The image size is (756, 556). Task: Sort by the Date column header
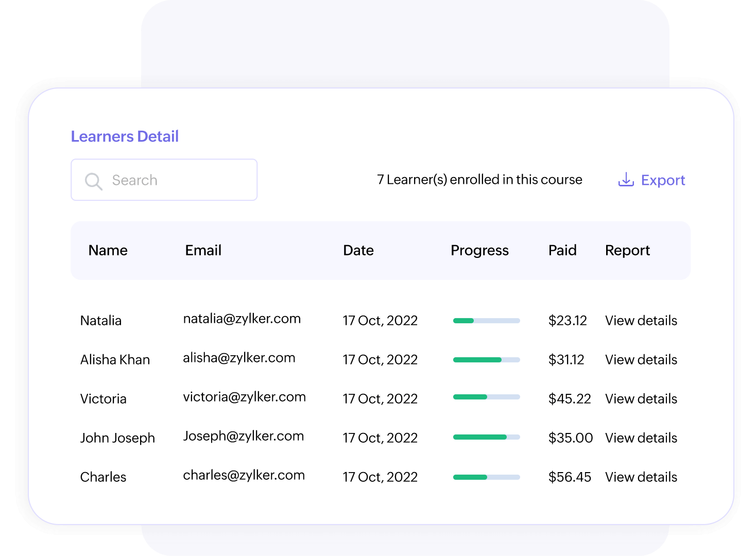pyautogui.click(x=358, y=250)
